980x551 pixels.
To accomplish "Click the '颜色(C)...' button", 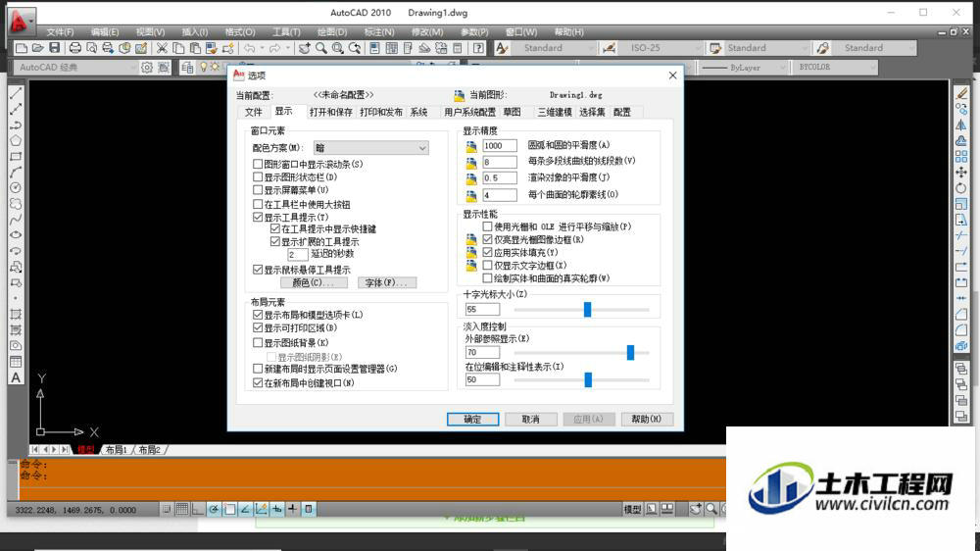I will point(314,282).
